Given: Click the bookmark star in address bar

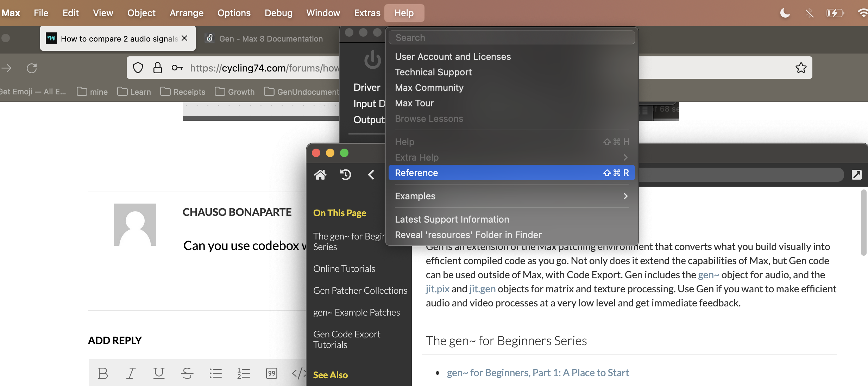Looking at the screenshot, I should (801, 68).
